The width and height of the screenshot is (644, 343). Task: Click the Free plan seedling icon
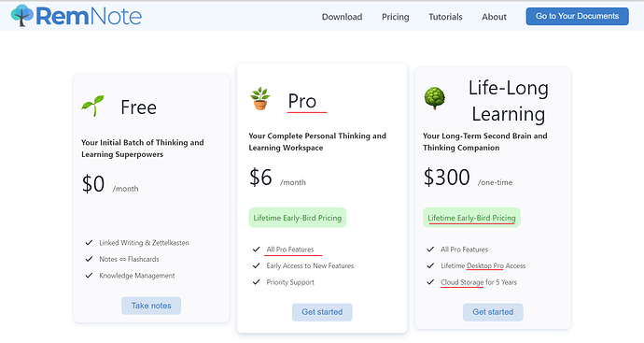(92, 107)
